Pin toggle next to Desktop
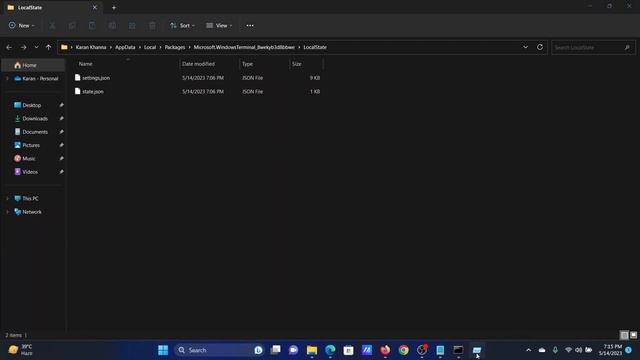 (x=61, y=105)
